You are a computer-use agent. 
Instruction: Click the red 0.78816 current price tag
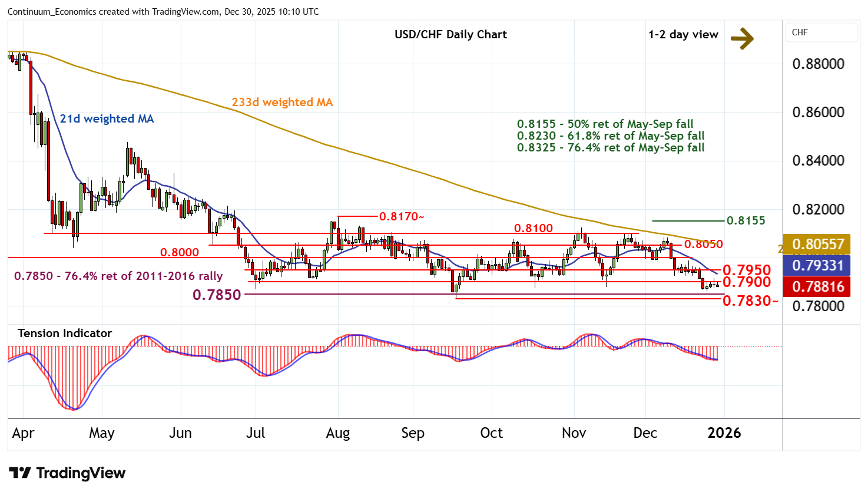(x=818, y=287)
